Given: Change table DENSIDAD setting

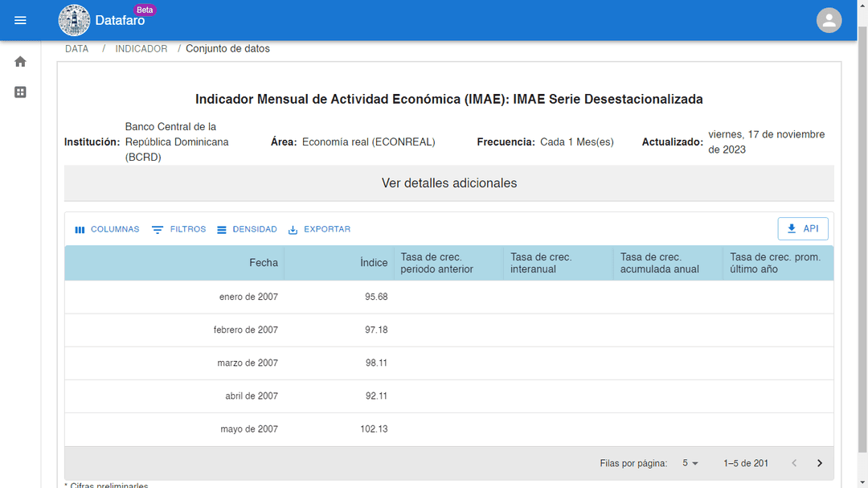Looking at the screenshot, I should click(x=247, y=229).
